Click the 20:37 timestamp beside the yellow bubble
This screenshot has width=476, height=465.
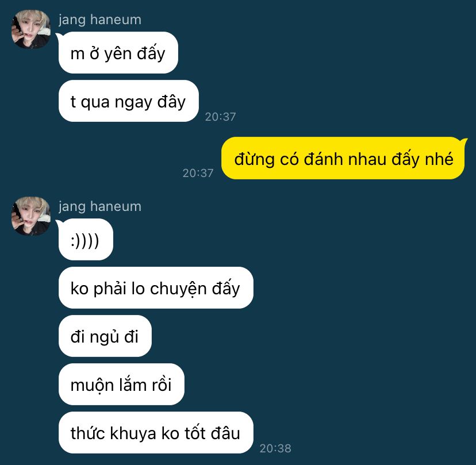point(198,174)
